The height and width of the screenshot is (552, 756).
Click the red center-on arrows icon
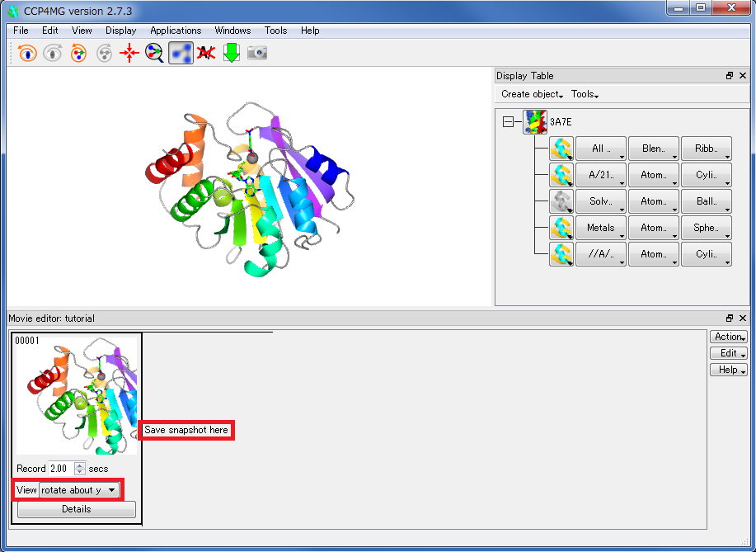129,53
